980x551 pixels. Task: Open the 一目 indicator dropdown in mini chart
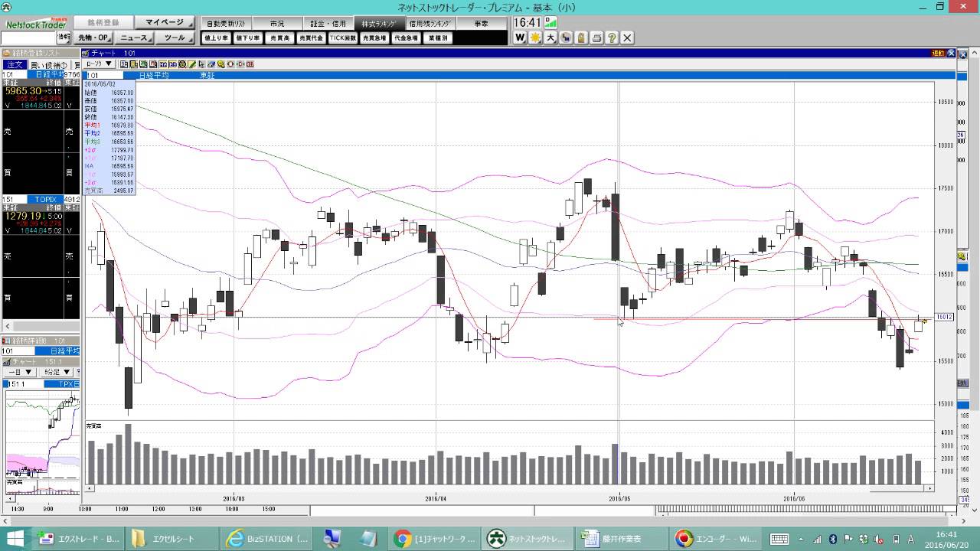click(x=20, y=372)
